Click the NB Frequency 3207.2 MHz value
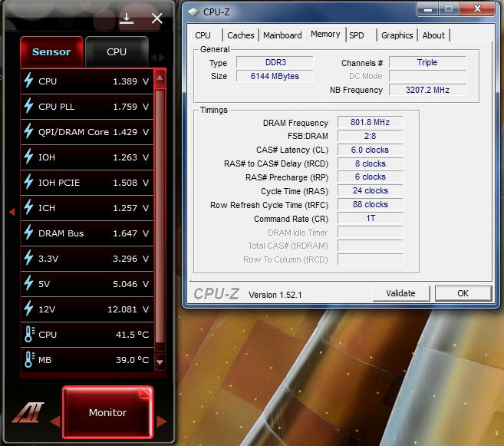 [427, 90]
